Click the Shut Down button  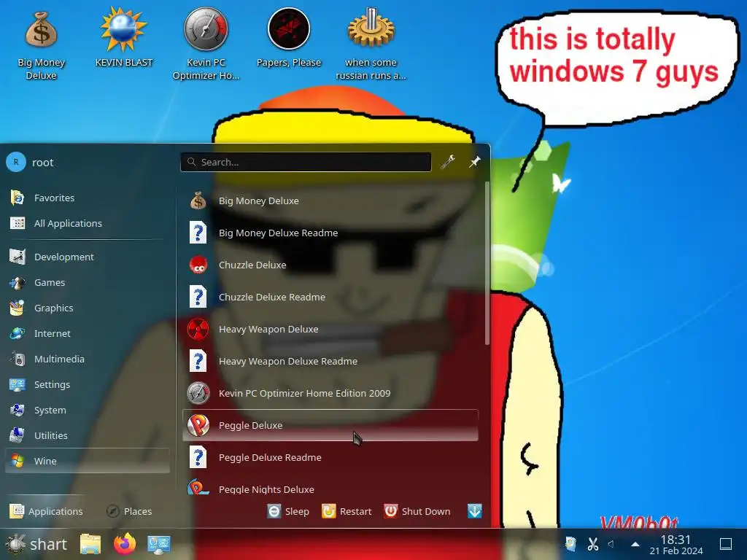417,511
